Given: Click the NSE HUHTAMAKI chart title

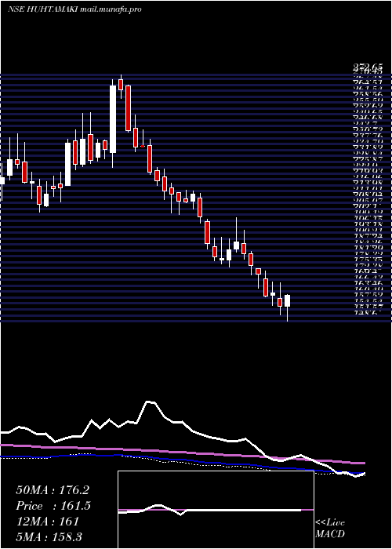Looking at the screenshot, I should point(74,9).
